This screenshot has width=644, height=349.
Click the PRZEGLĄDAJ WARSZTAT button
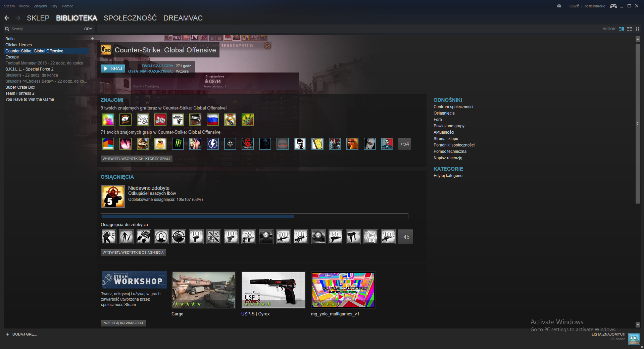(123, 323)
